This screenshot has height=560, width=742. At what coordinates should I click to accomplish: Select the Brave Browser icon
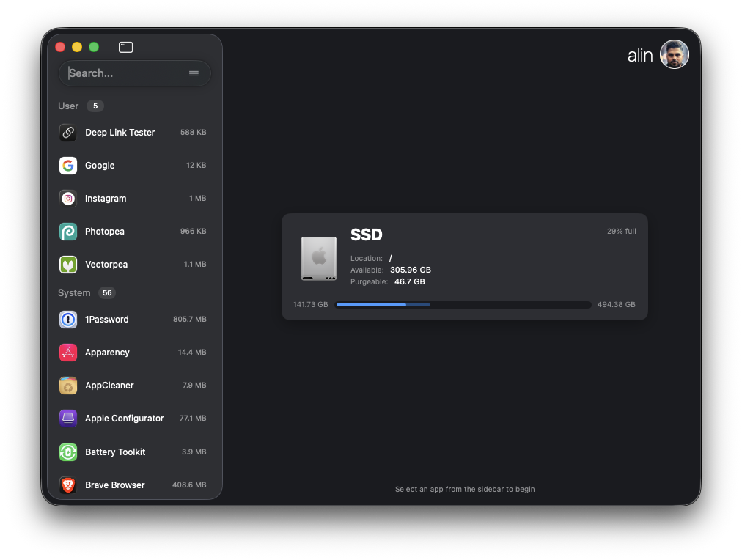pos(67,485)
